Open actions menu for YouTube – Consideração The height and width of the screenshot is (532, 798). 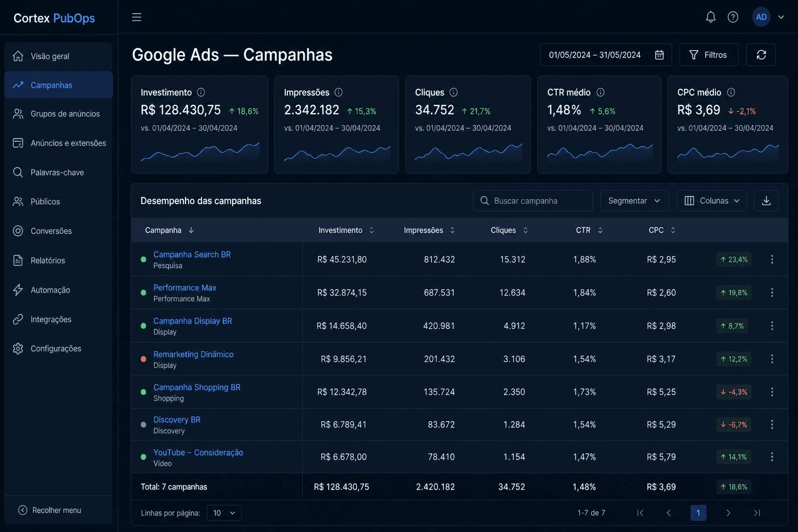coord(772,457)
